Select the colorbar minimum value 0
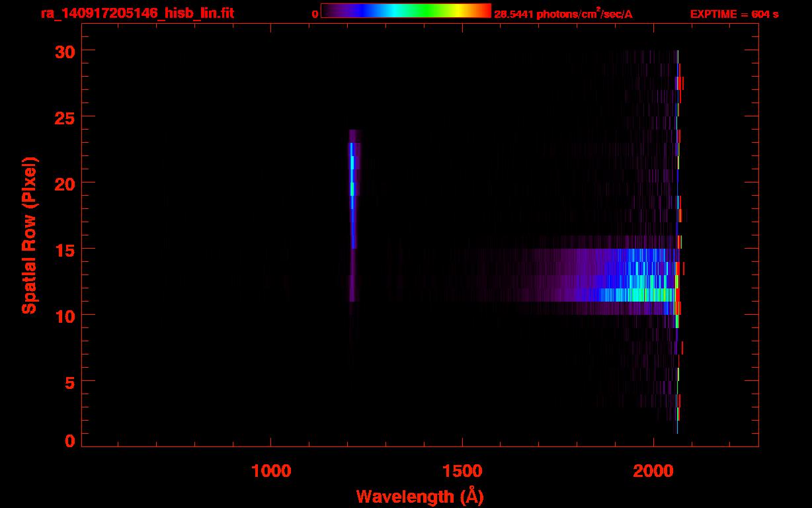This screenshot has height=508, width=812. (315, 14)
